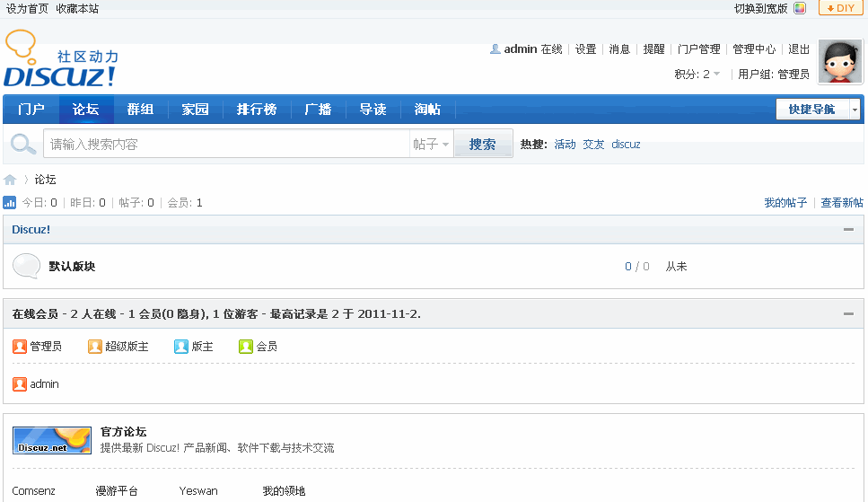Open the admin profile link in header
The width and height of the screenshot is (868, 502).
coord(521,49)
